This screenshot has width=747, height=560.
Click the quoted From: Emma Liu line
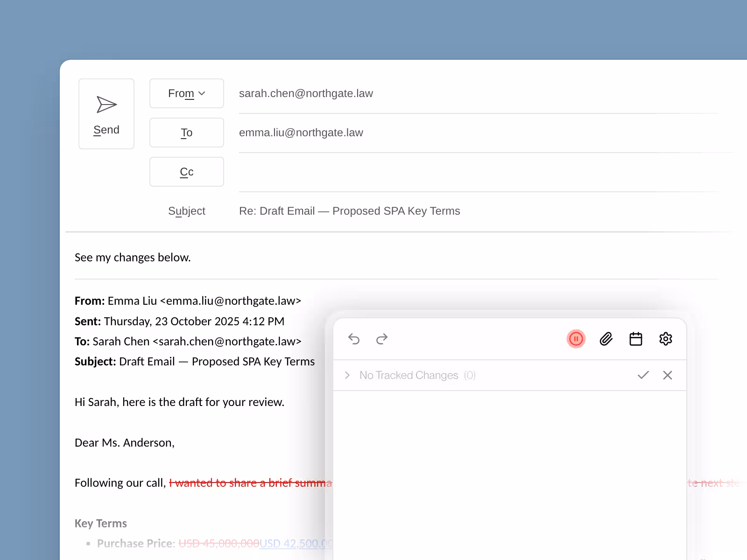click(188, 301)
